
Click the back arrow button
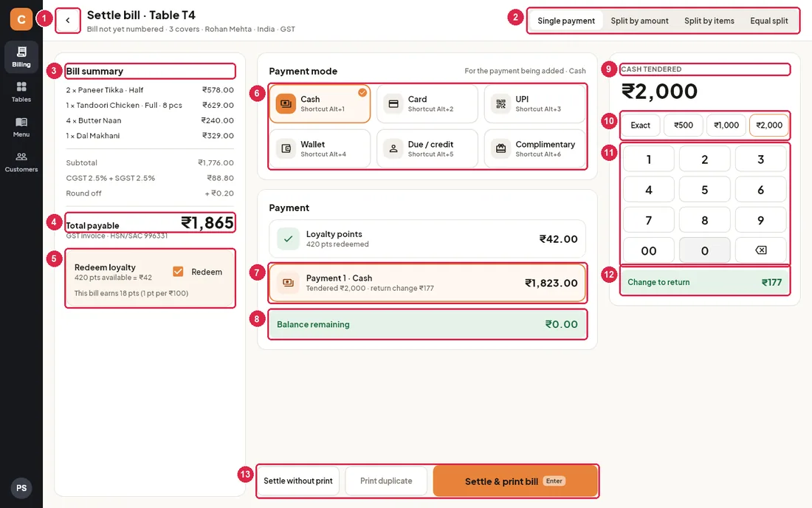tap(68, 21)
